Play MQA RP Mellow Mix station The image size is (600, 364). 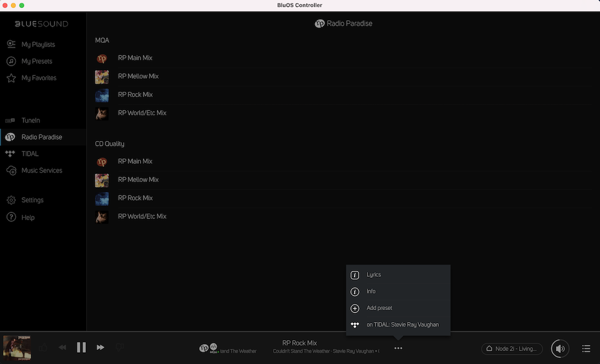[x=343, y=77]
